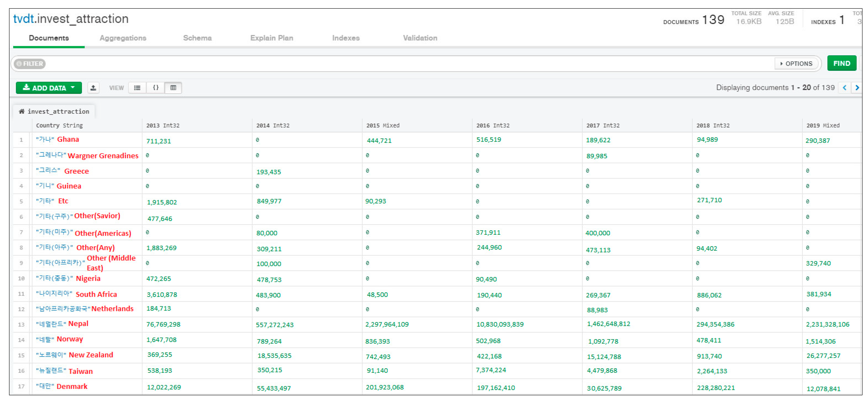Open the ADD DATA dropdown

(49, 88)
